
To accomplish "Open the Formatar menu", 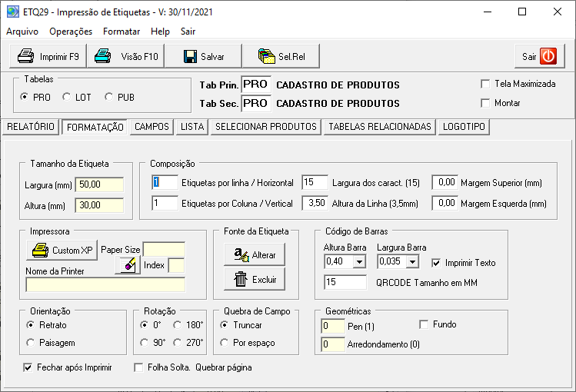I will [122, 32].
